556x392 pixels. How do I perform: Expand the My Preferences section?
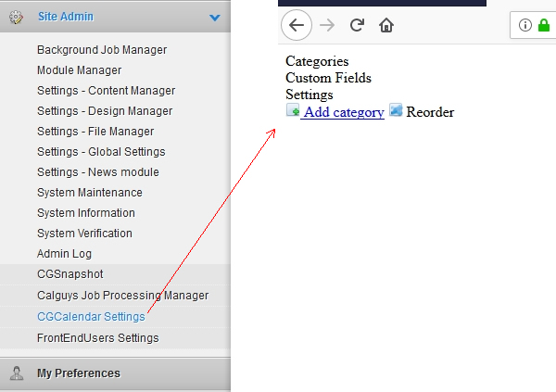coord(79,373)
